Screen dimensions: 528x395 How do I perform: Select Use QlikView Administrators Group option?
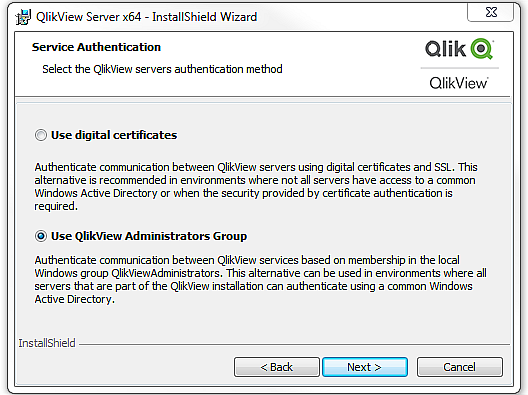tap(41, 236)
